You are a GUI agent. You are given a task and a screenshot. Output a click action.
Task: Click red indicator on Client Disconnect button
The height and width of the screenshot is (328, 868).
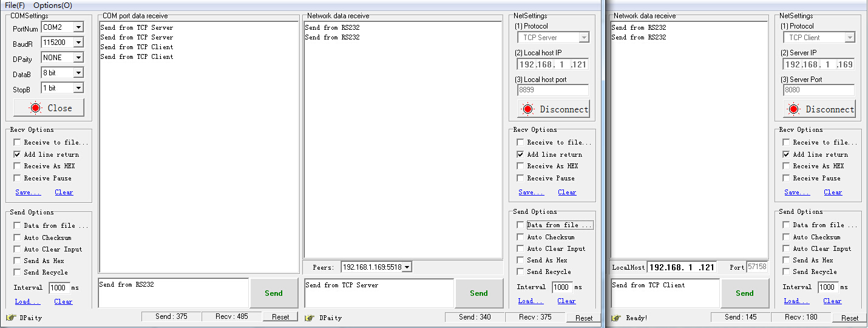pyautogui.click(x=794, y=109)
